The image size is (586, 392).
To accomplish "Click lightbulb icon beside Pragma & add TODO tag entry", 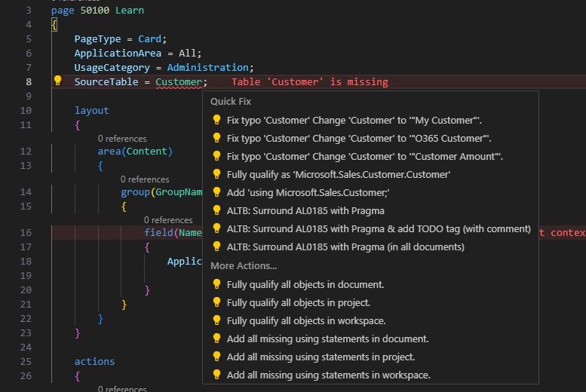I will click(x=216, y=228).
